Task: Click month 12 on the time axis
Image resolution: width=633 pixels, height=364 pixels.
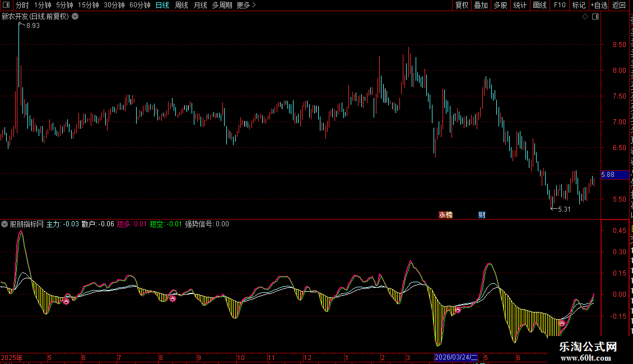Action: coord(308,357)
